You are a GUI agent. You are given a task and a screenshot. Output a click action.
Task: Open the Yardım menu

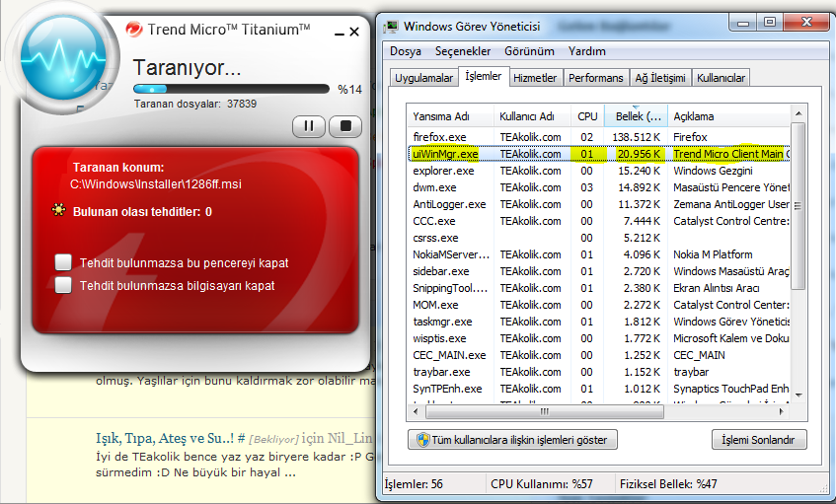587,51
